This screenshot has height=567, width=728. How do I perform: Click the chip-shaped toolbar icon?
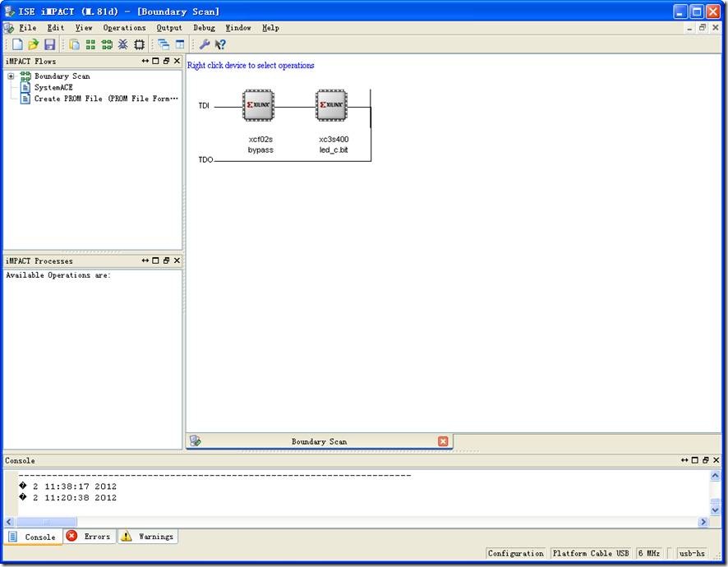pyautogui.click(x=139, y=44)
